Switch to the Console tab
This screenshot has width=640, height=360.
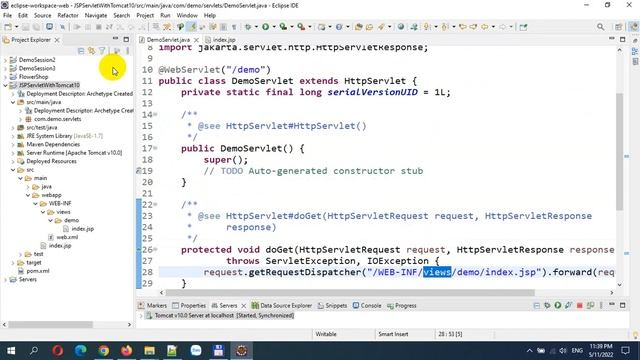(x=367, y=305)
